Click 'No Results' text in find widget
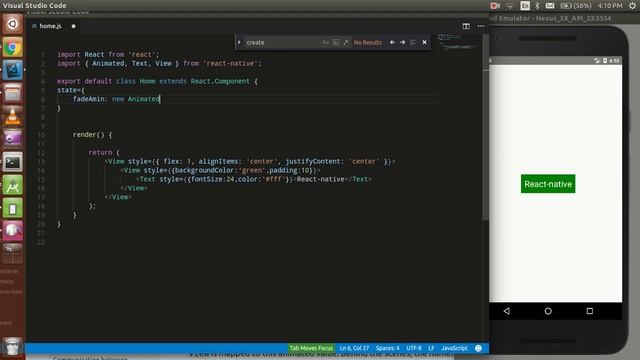 pos(367,42)
